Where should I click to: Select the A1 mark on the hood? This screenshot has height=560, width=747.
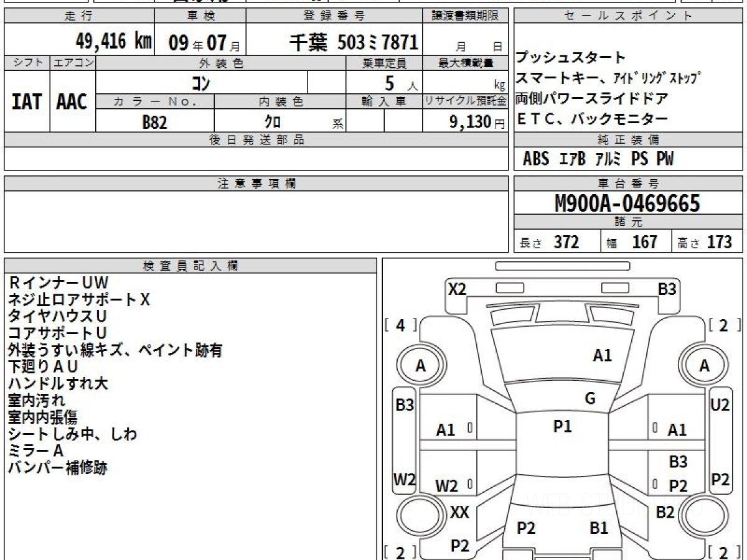602,355
